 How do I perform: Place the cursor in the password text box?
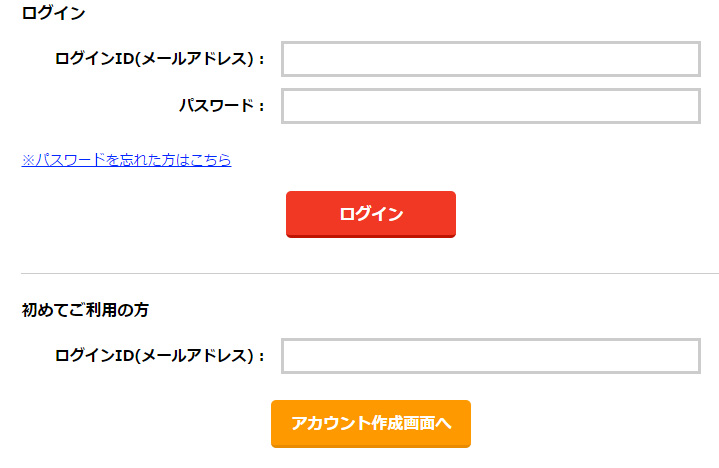click(x=490, y=106)
